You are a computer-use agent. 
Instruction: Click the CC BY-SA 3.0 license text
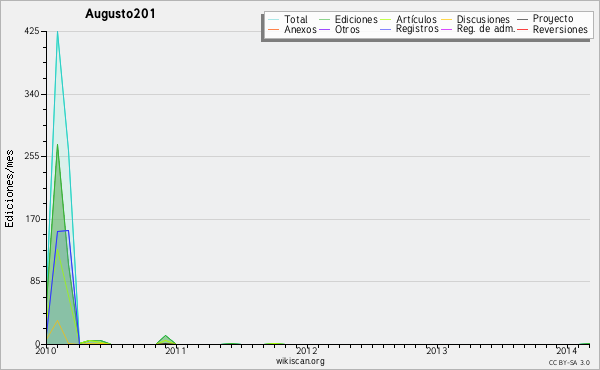coord(569,362)
